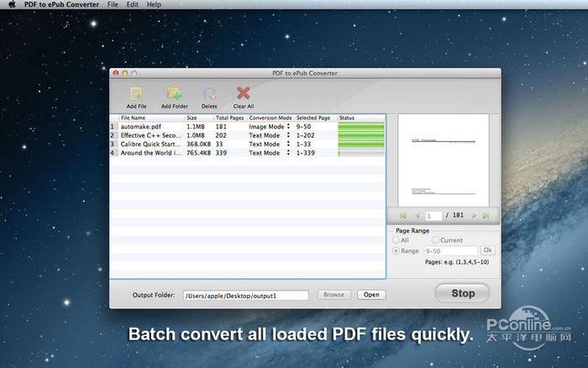Click the Conversion Mode column header
The image size is (588, 368).
pos(270,118)
